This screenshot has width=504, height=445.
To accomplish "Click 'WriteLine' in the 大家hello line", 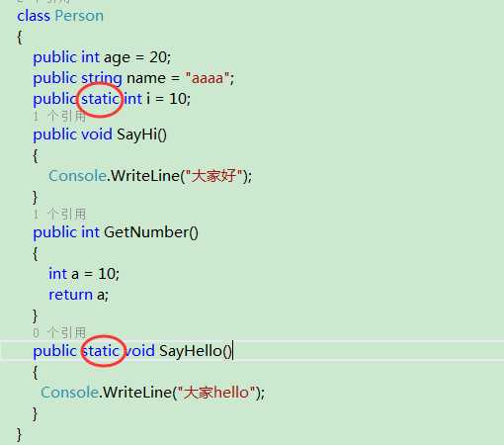I will (137, 393).
